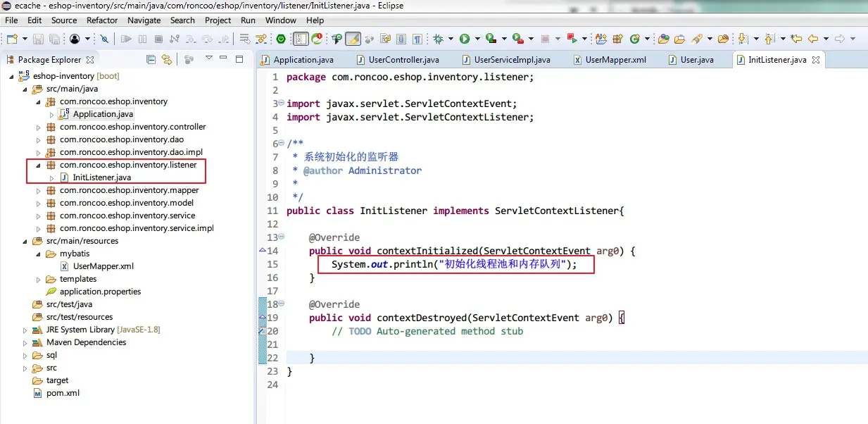868x424 pixels.
Task: Click the TODO comment on line 20
Action: click(427, 331)
